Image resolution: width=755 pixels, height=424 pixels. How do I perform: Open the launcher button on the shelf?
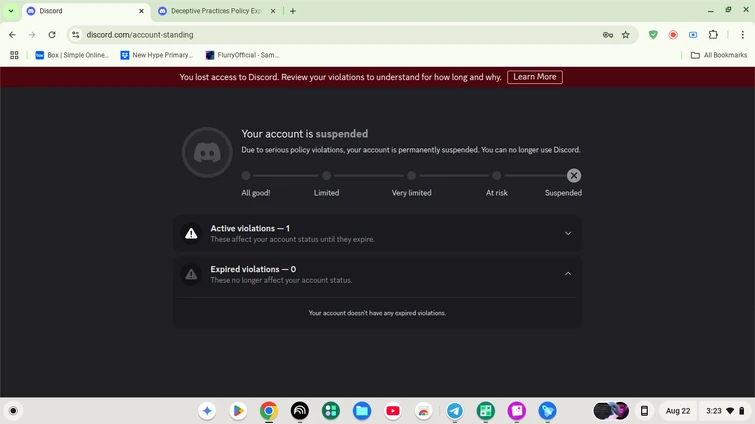click(x=13, y=411)
